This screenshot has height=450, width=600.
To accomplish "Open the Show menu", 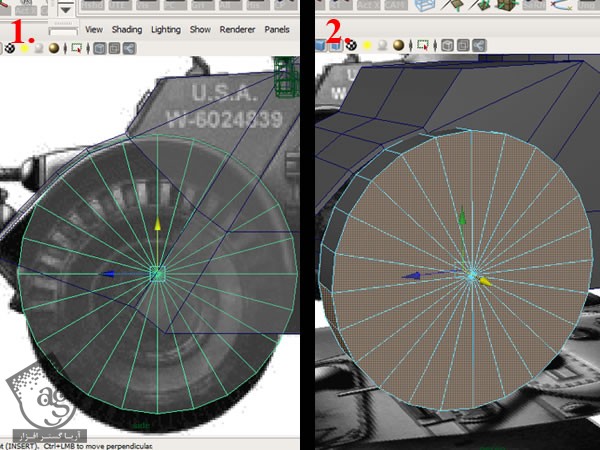I will click(x=200, y=30).
